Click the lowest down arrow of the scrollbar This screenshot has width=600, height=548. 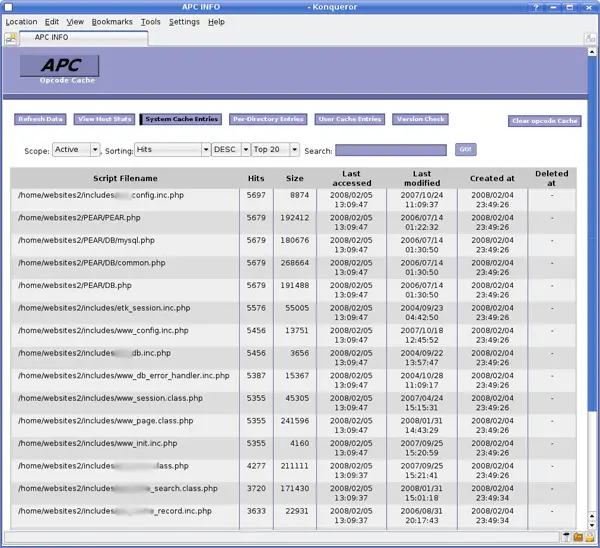click(x=592, y=525)
